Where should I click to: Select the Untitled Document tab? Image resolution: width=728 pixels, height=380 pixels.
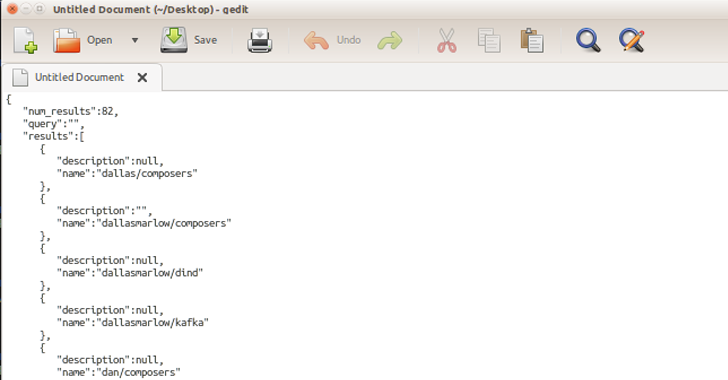(x=82, y=78)
